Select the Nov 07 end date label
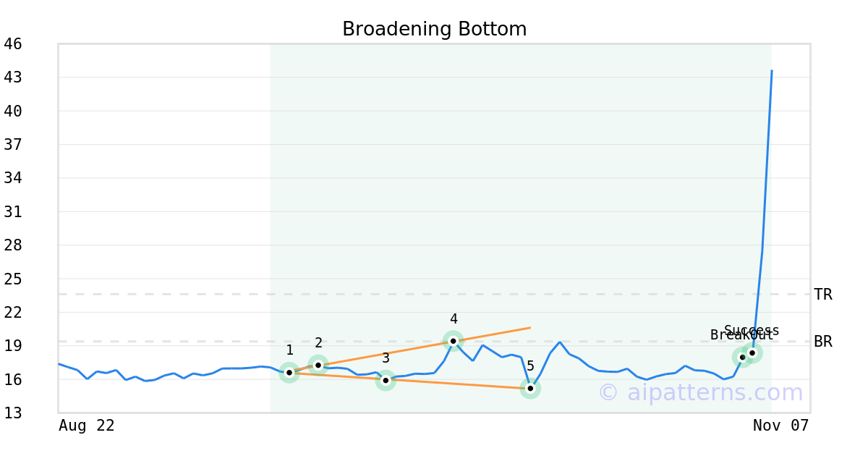This screenshot has width=868, height=456. pos(780,426)
